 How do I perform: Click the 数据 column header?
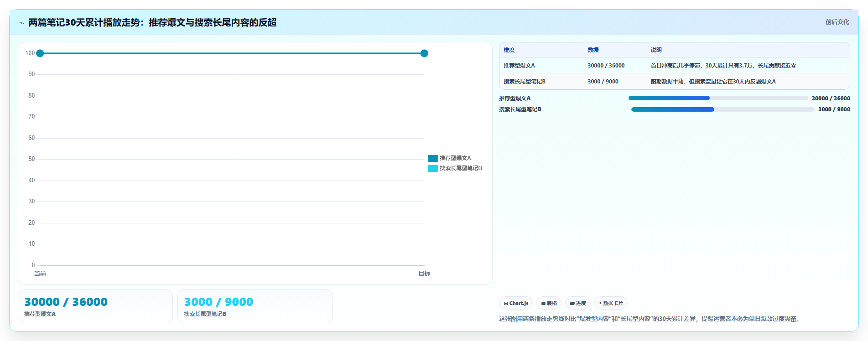[x=593, y=50]
